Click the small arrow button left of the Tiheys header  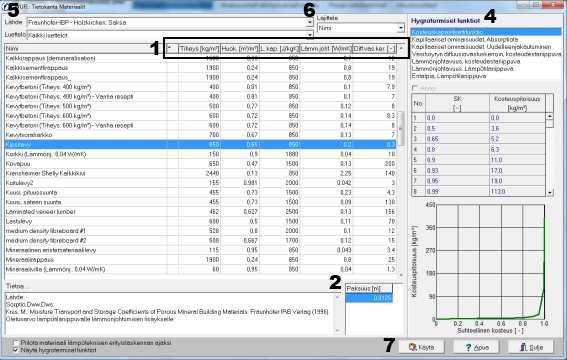(x=170, y=49)
